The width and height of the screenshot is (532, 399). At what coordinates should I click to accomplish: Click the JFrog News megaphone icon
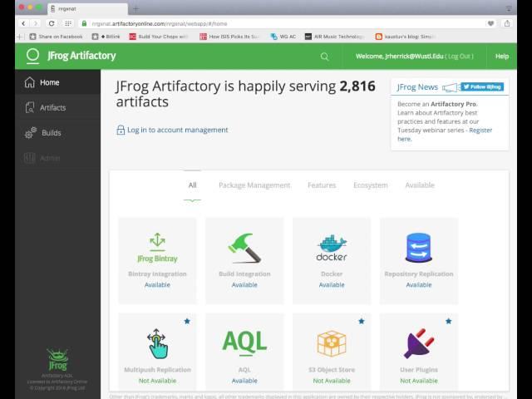451,88
